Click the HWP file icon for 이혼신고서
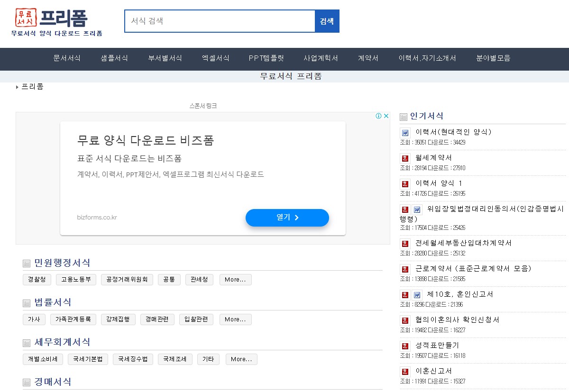This screenshot has height=392, width=569. [x=405, y=372]
